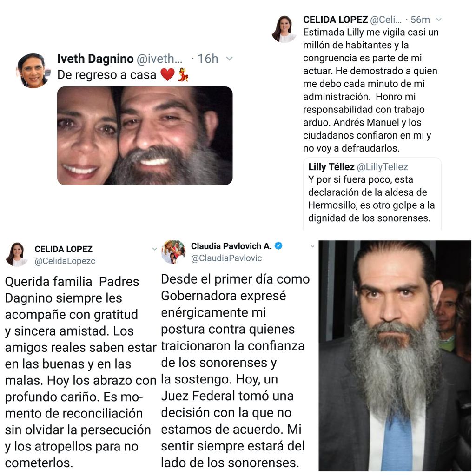
Task: Open Celida Lopez avatar in bottom-left tweet
Action: click(x=17, y=254)
